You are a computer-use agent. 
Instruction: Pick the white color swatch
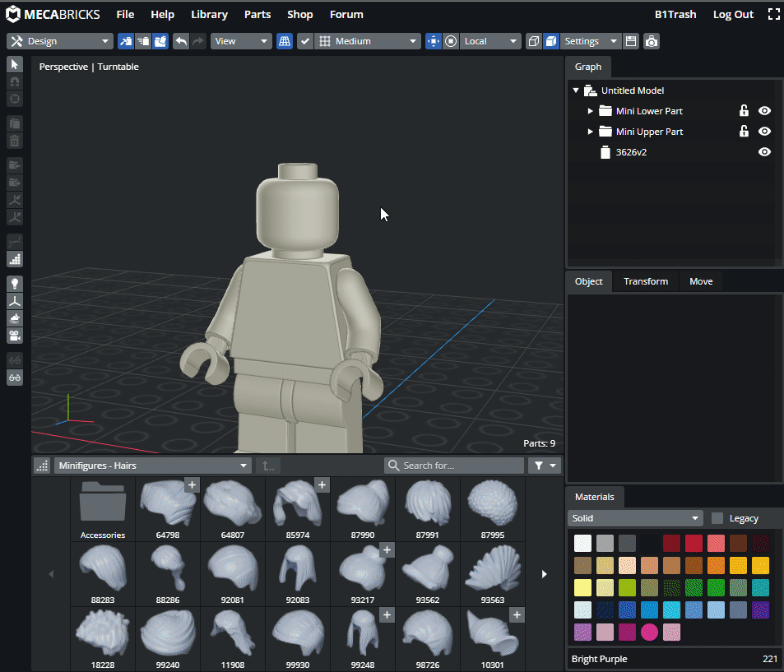point(582,543)
